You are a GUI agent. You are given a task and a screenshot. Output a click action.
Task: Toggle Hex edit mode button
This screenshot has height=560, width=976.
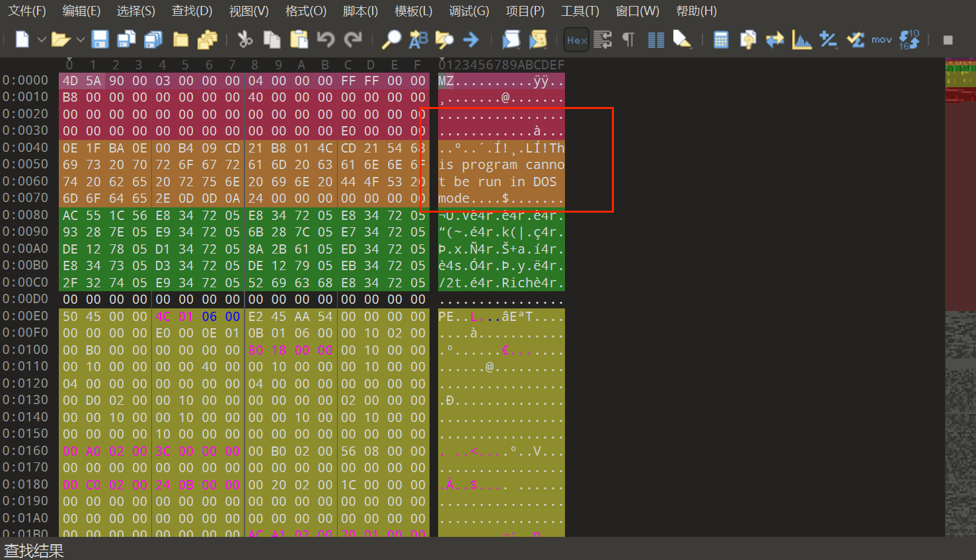point(577,40)
